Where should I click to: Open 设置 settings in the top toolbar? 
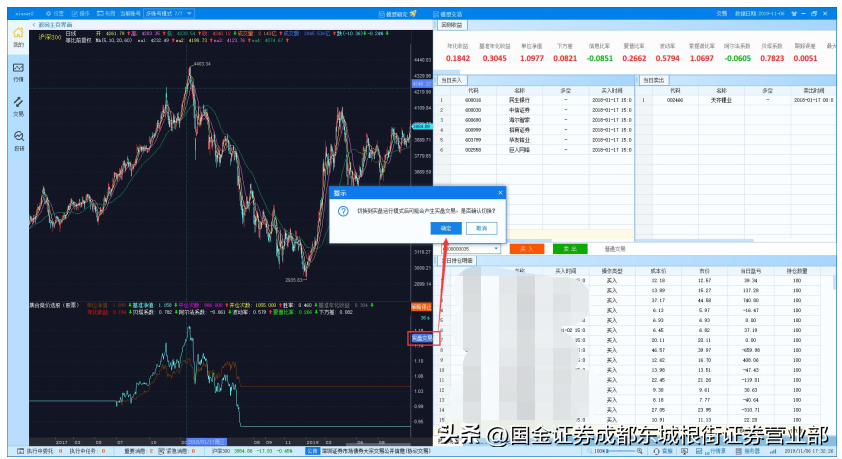[x=55, y=13]
